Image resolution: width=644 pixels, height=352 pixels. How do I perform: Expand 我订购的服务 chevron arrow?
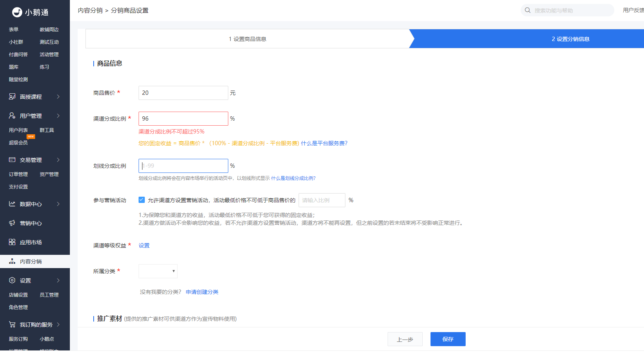(58, 324)
